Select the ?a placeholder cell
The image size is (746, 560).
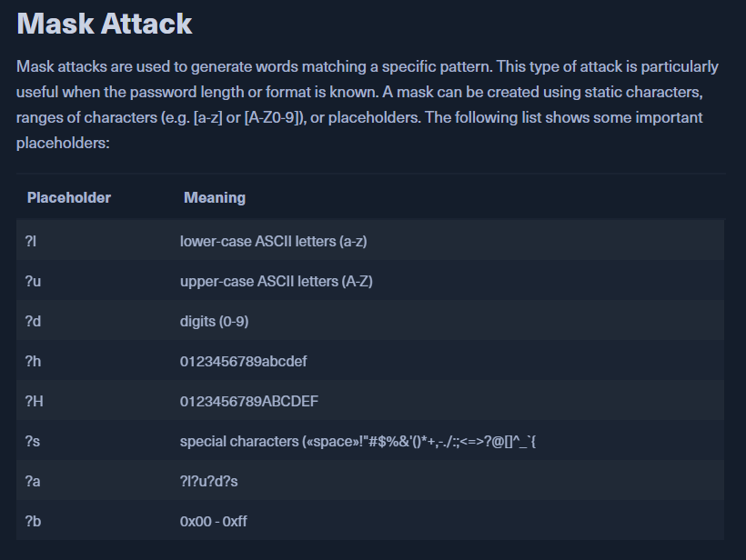click(34, 481)
